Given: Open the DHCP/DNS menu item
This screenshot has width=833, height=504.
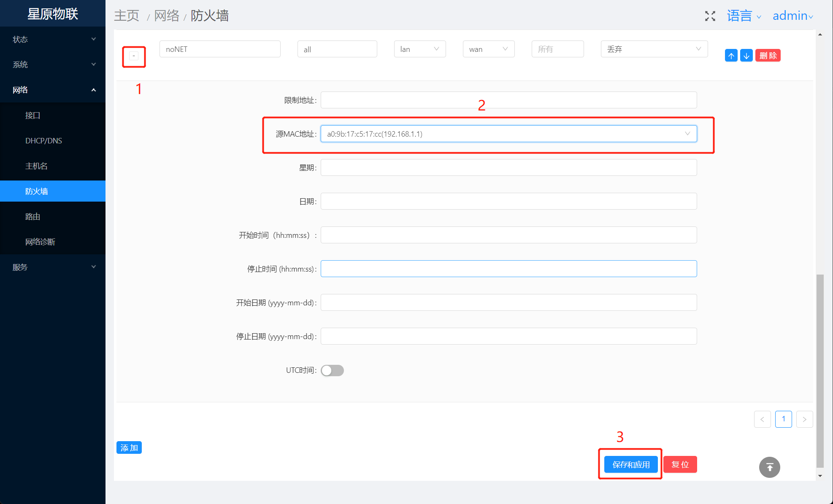Looking at the screenshot, I should [43, 140].
